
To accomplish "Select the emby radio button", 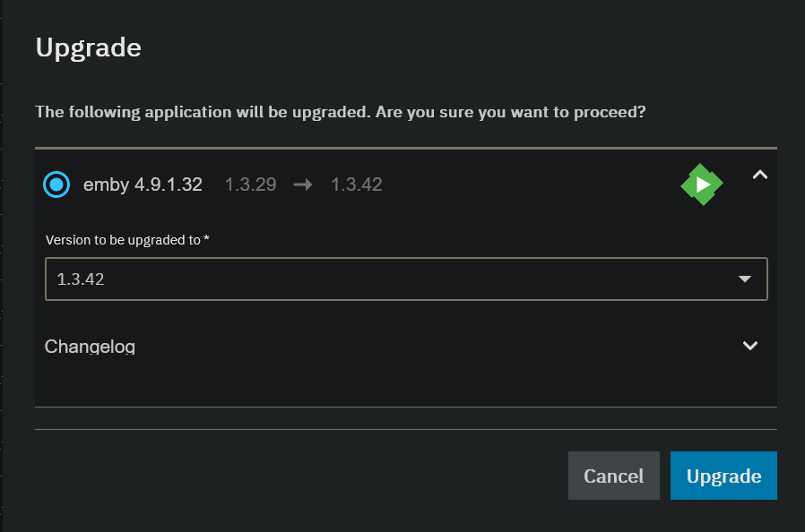I will [x=56, y=184].
